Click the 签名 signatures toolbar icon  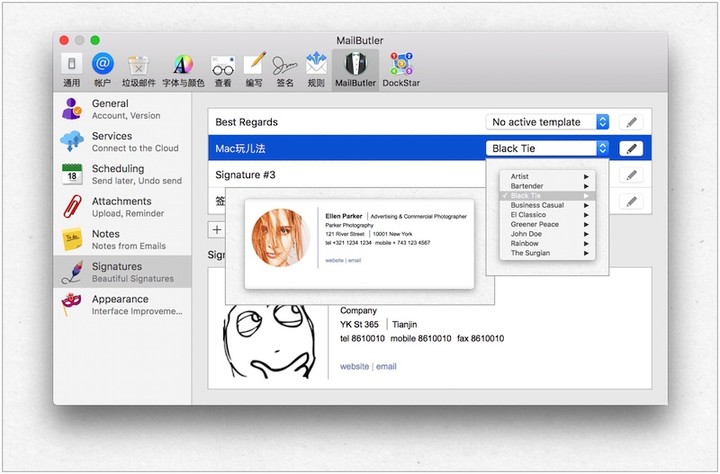click(x=285, y=70)
